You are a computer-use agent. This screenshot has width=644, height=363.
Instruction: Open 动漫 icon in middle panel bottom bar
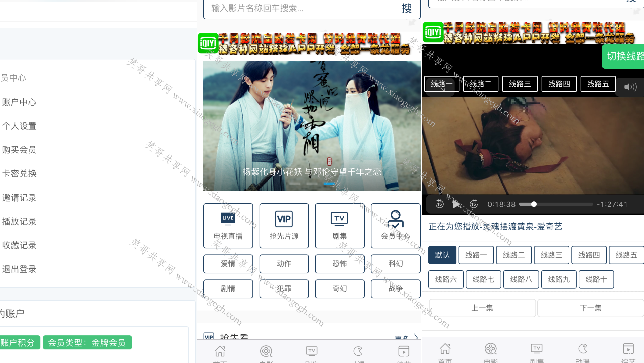[x=358, y=354]
